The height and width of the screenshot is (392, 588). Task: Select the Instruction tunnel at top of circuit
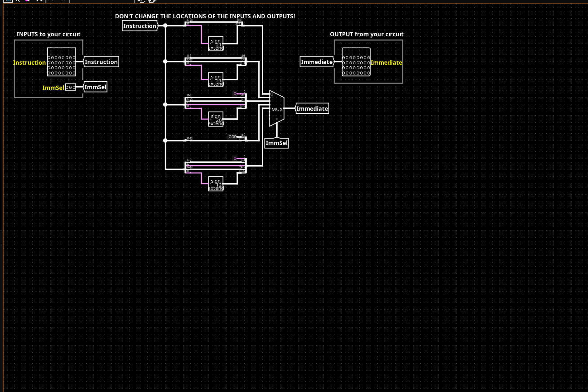tap(140, 26)
